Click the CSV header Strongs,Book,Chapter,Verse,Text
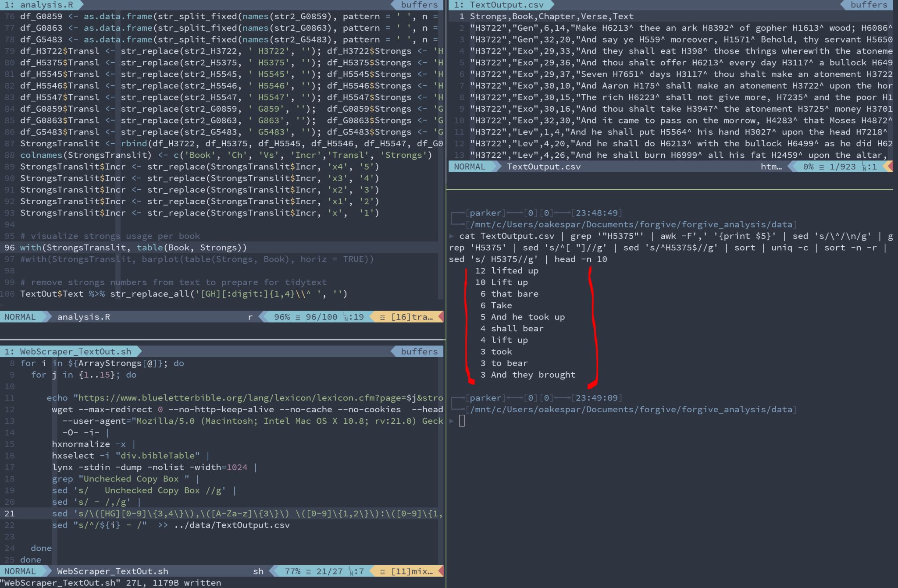 point(552,16)
